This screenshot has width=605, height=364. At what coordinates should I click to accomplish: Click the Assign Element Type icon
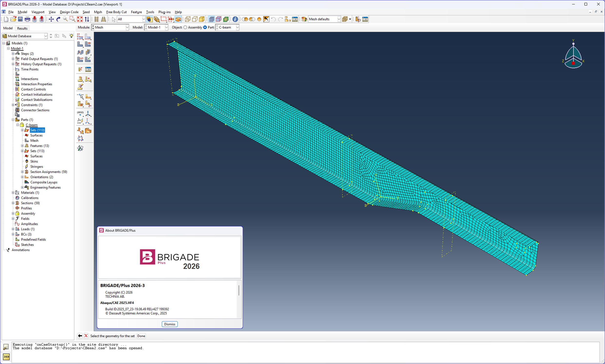[x=80, y=59]
